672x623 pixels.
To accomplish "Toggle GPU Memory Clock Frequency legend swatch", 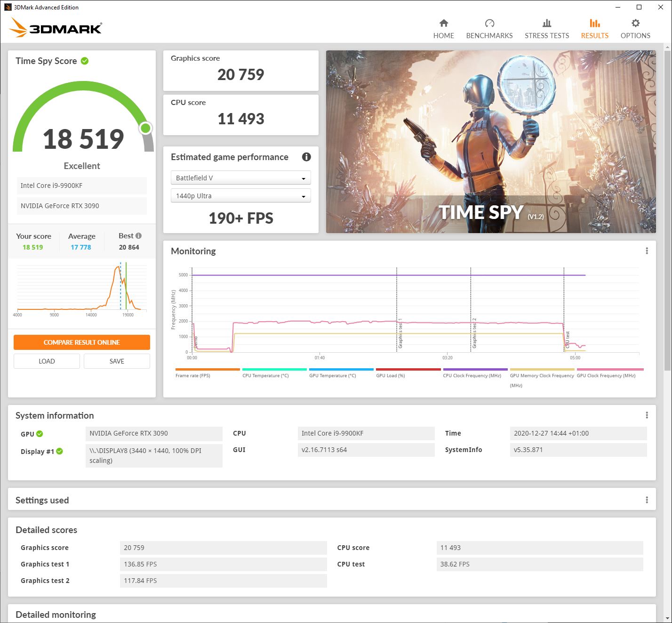I will coord(542,369).
